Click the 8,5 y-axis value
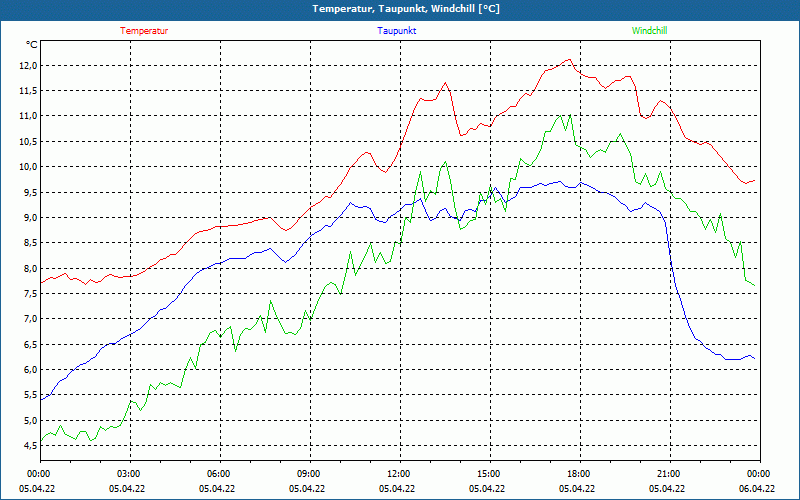800x500 pixels. [x=30, y=243]
